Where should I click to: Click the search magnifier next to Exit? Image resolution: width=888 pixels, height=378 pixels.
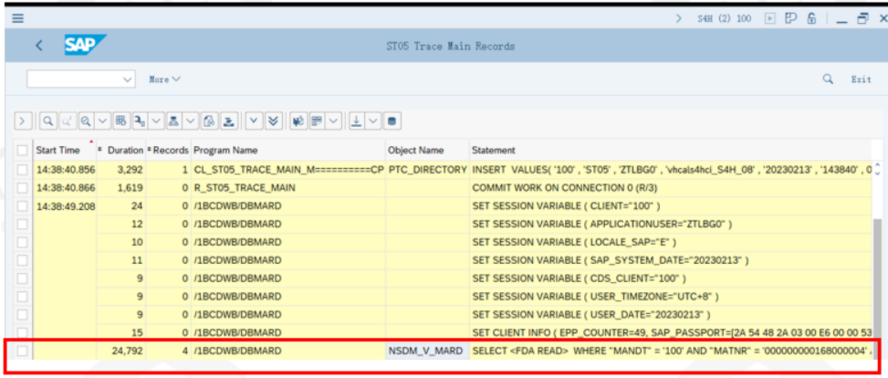(x=828, y=79)
